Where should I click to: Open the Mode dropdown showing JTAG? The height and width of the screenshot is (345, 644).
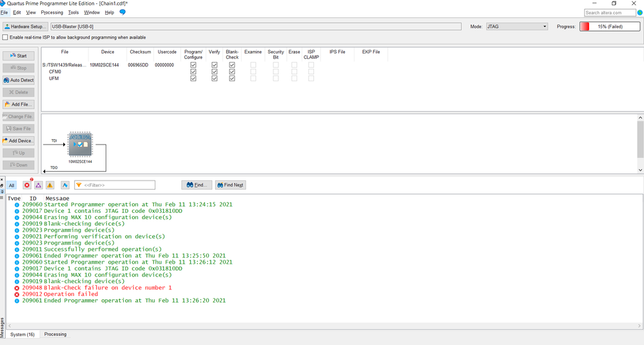tap(518, 26)
